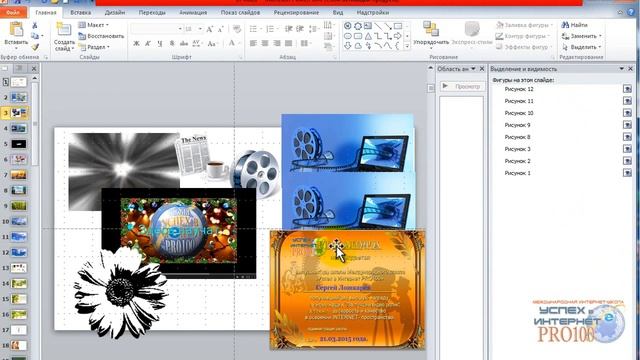Screen dimensions: 640x360
Task: Clear all formatting eraser icon
Action: click(x=237, y=29)
